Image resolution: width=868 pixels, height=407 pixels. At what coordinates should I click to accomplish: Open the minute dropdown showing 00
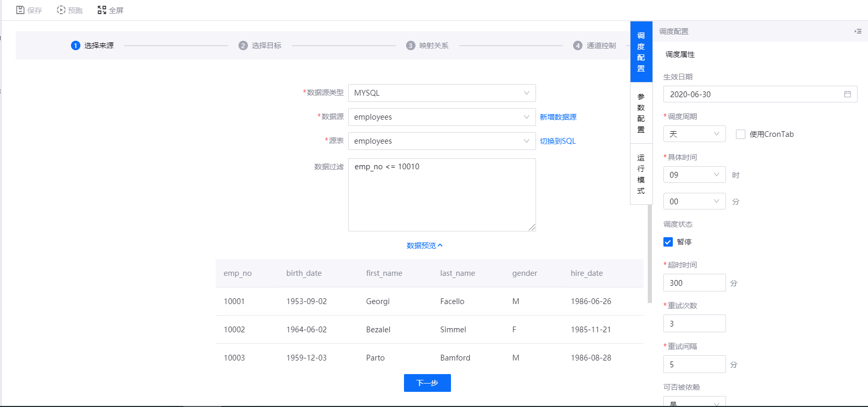pyautogui.click(x=694, y=201)
